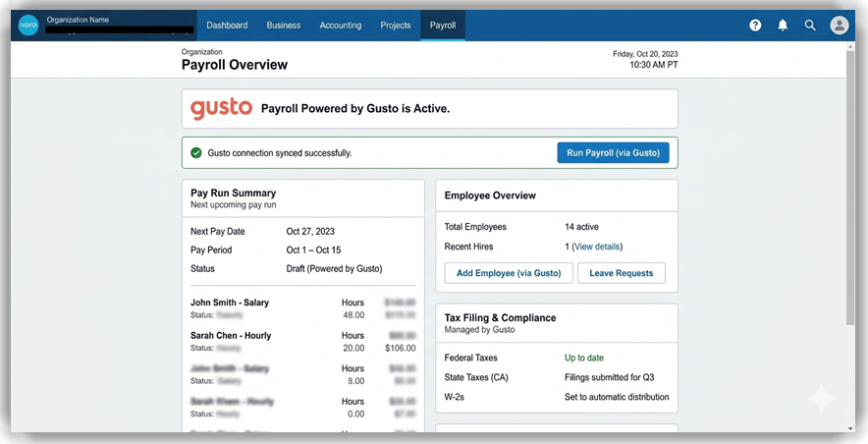Open the user profile avatar icon

(x=839, y=26)
